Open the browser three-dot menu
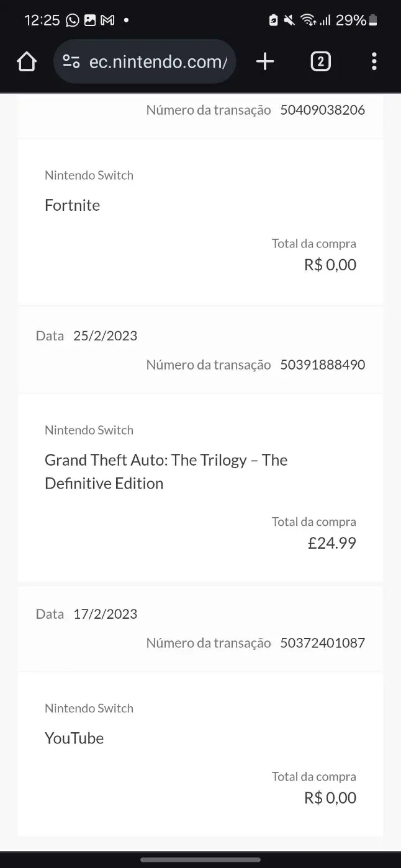401x868 pixels. pyautogui.click(x=374, y=61)
